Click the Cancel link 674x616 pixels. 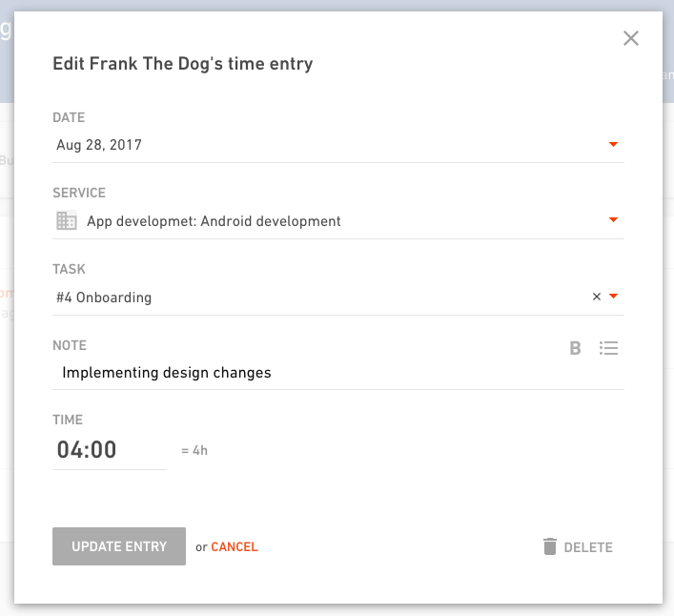click(x=235, y=547)
